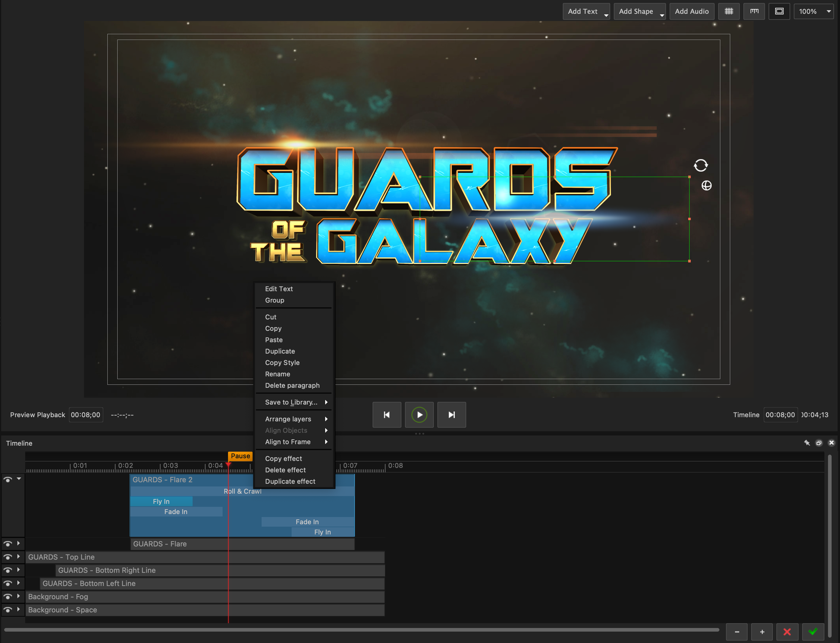Click the 3D rotation globe icon
The width and height of the screenshot is (840, 643).
click(x=706, y=186)
